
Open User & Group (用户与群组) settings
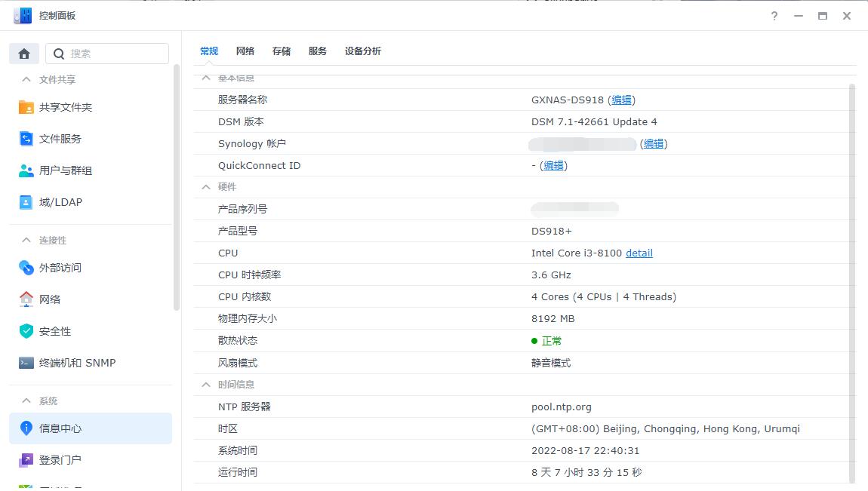click(x=65, y=170)
